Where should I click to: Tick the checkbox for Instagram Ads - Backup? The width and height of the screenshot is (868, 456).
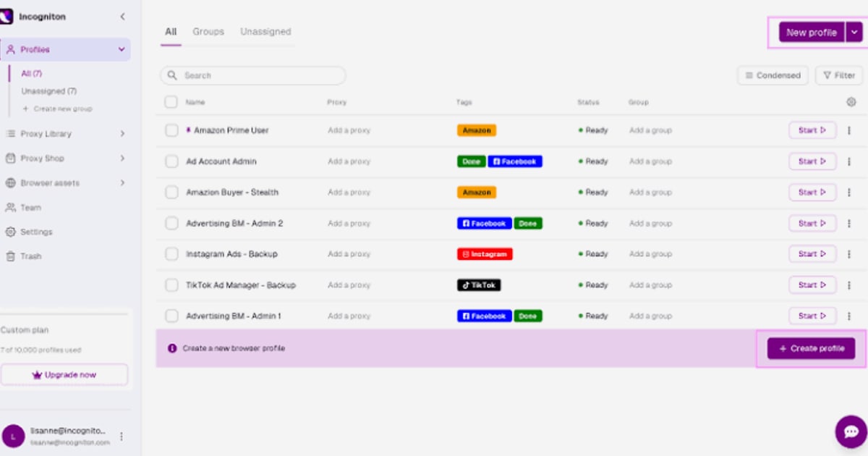[171, 254]
